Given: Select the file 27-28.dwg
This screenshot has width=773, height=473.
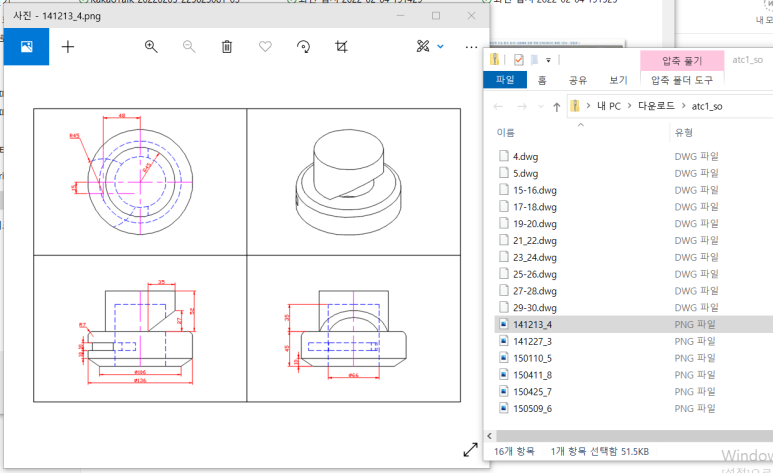Looking at the screenshot, I should [535, 291].
